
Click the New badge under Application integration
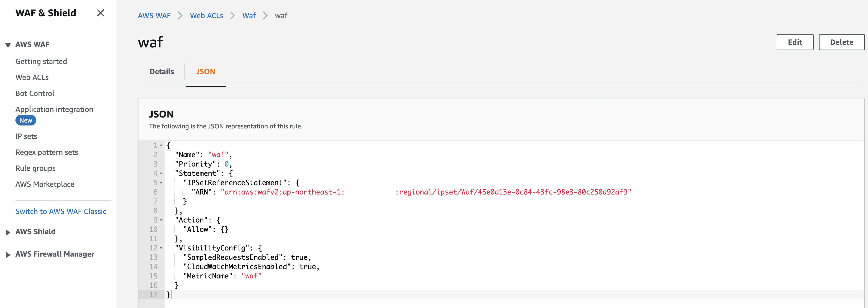26,120
